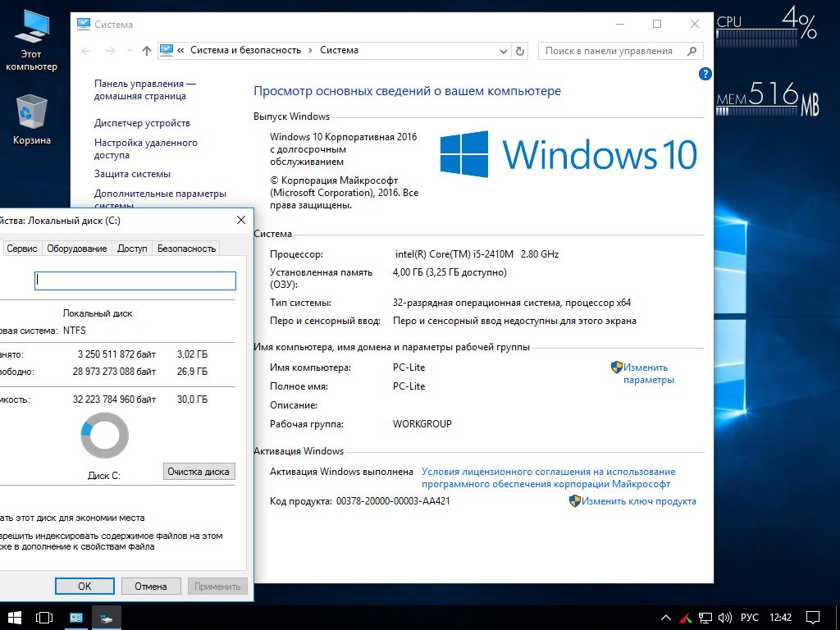Click the Отмена button in disk properties
Image resolution: width=840 pixels, height=630 pixels.
pos(151,586)
